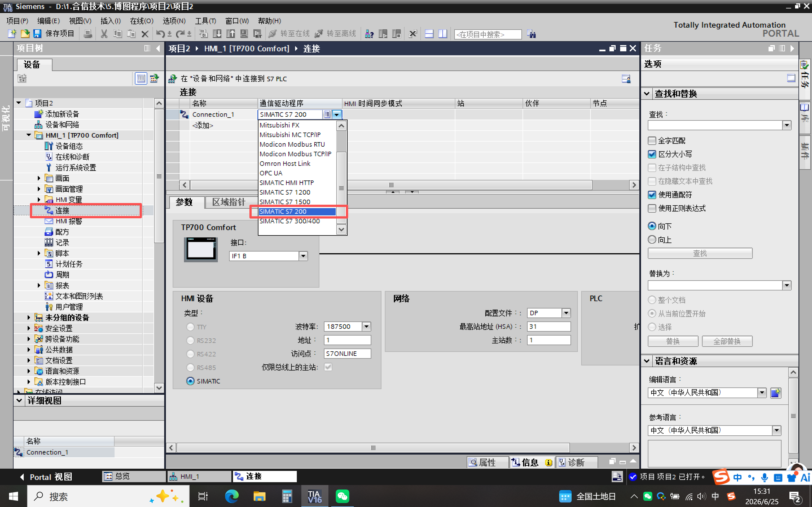
Task: Click the Print toolbar icon
Action: [88, 34]
